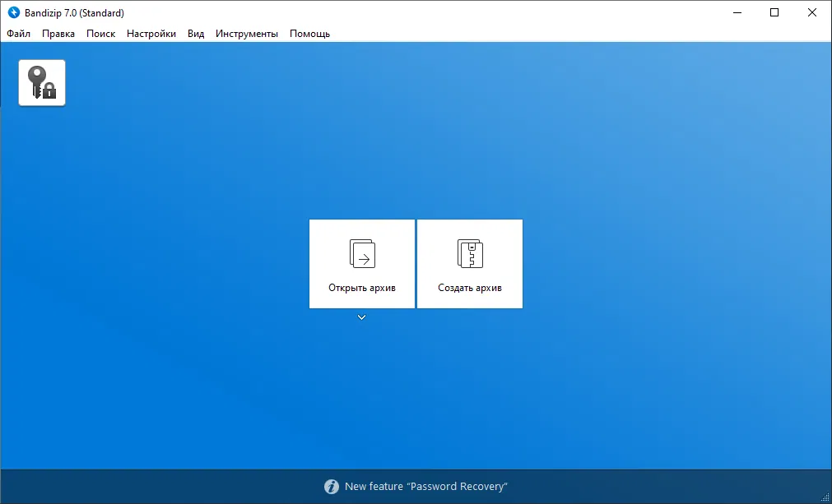Click the Create archive tile
The width and height of the screenshot is (832, 504).
coord(470,264)
